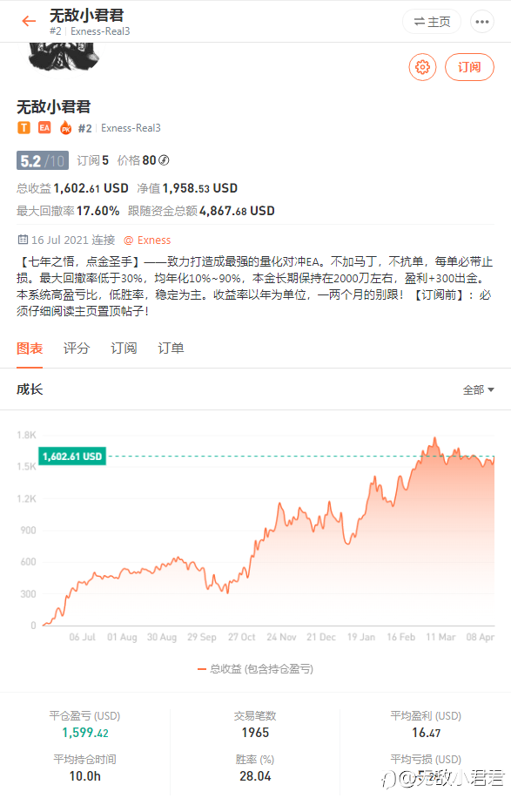Open the @ Exness broker link

pos(147,240)
